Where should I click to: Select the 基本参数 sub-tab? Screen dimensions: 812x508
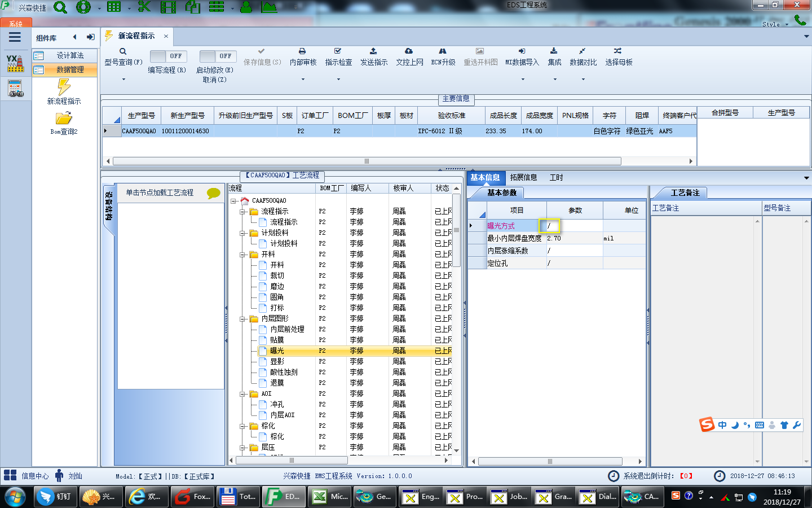(x=502, y=192)
